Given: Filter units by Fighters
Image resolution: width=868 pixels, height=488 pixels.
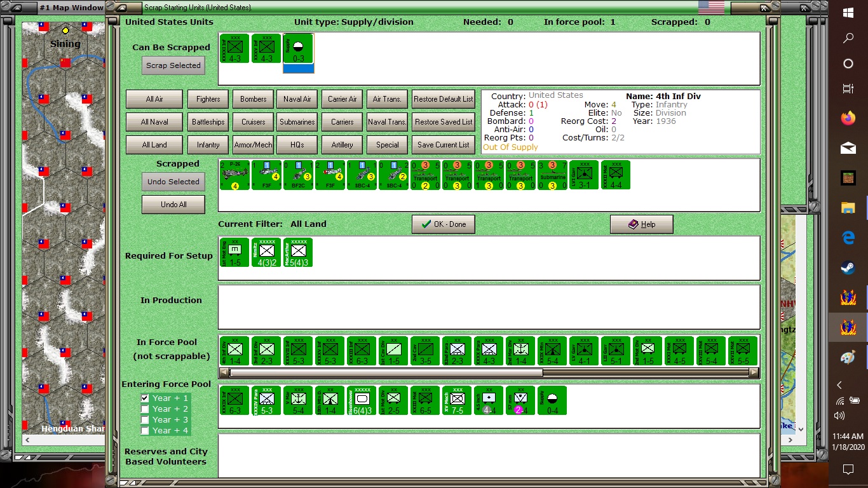Looking at the screenshot, I should pyautogui.click(x=208, y=99).
